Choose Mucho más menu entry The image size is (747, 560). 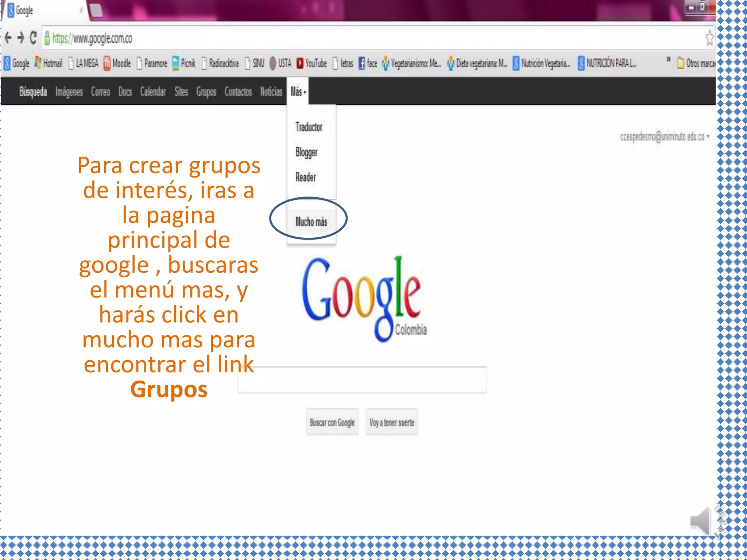click(x=311, y=222)
